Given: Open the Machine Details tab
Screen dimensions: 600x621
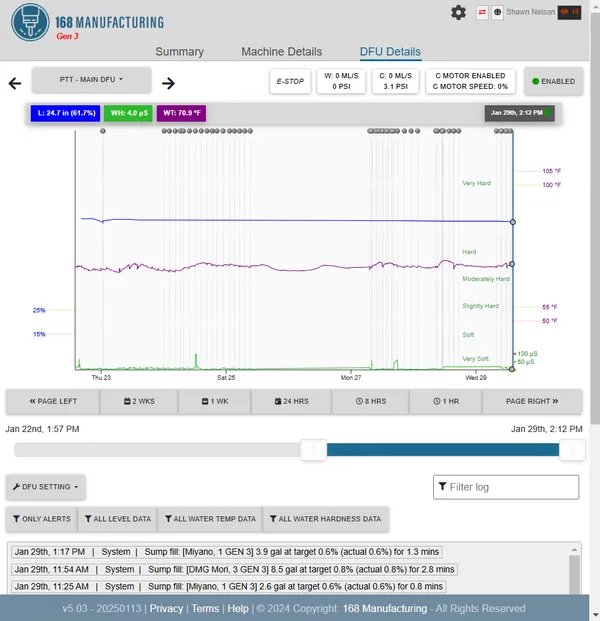Looking at the screenshot, I should pos(282,52).
